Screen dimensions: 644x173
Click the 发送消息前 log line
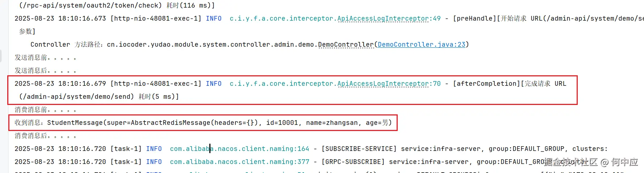(x=45, y=58)
